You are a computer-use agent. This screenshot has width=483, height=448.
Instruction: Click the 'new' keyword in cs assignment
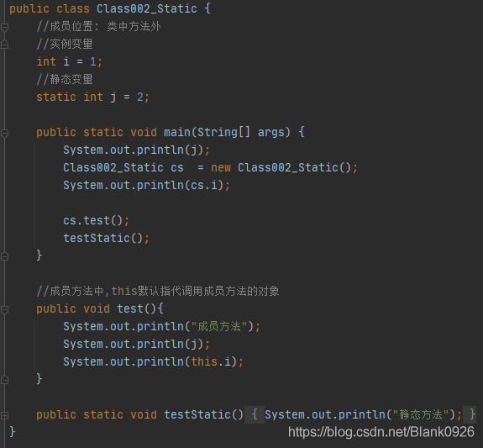click(221, 168)
